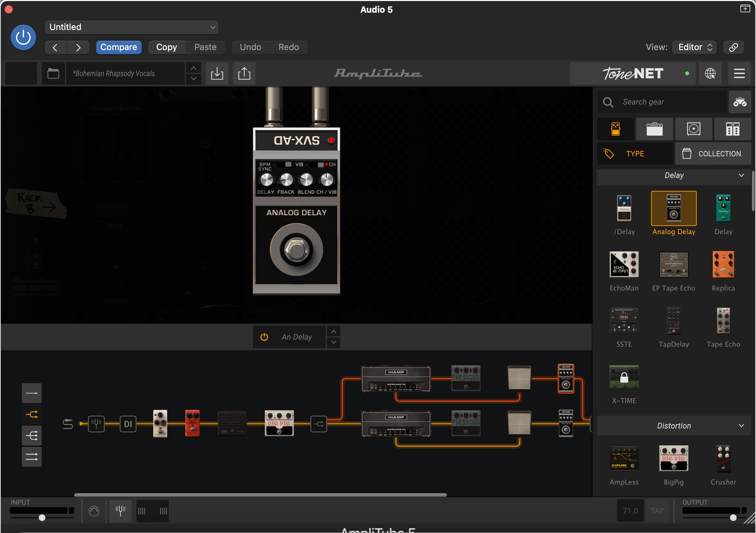Click the DELAY knob on Analog Delay
Screen dimensions: 756x533
pos(266,180)
